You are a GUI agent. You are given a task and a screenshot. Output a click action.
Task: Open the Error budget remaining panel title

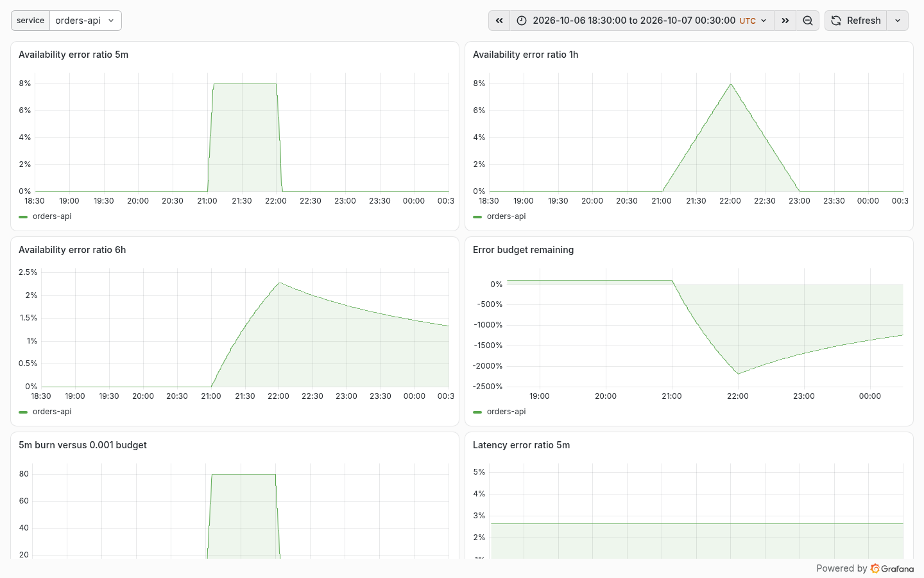click(x=523, y=250)
